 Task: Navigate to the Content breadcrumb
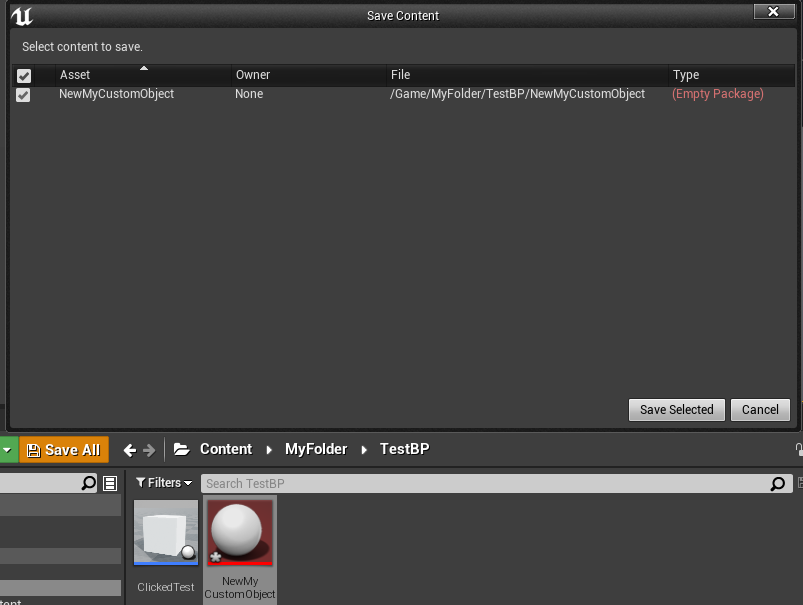coord(226,449)
